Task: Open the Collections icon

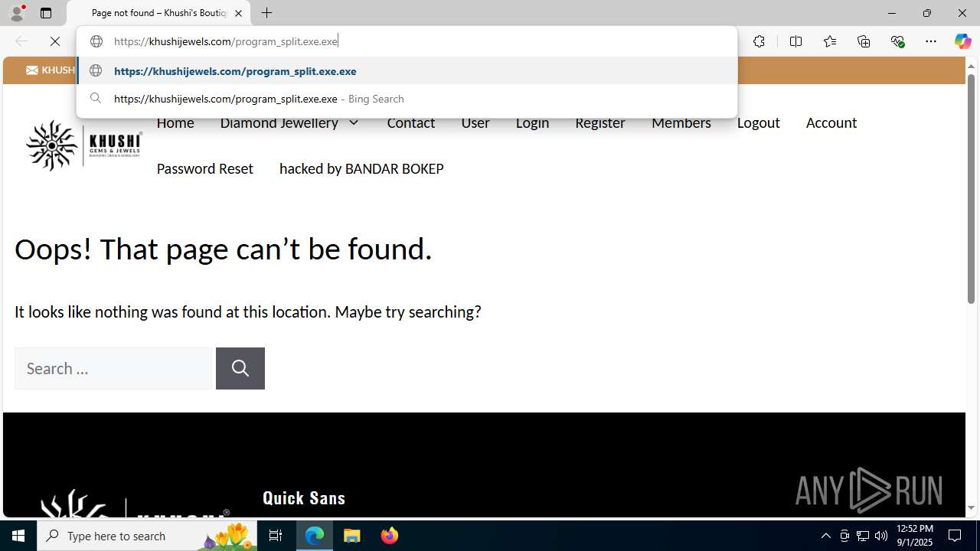Action: pos(864,41)
